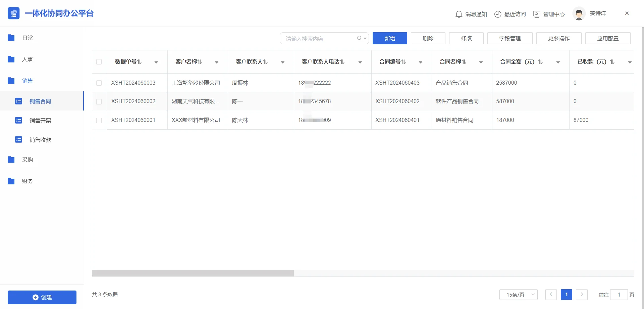Click the 删除 button

click(x=428, y=38)
